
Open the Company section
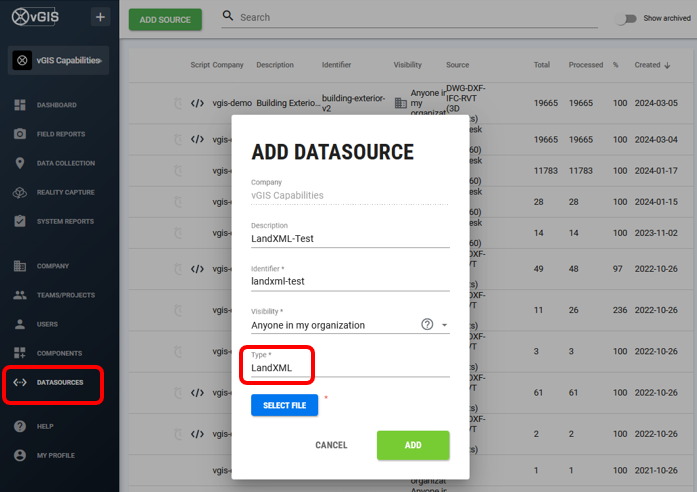(53, 266)
